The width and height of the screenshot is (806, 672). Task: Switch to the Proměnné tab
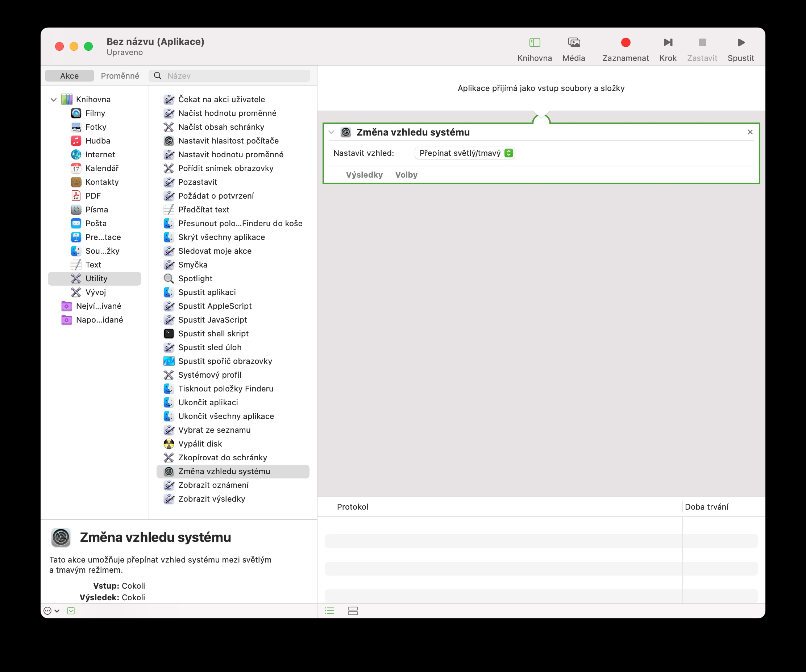pyautogui.click(x=120, y=76)
